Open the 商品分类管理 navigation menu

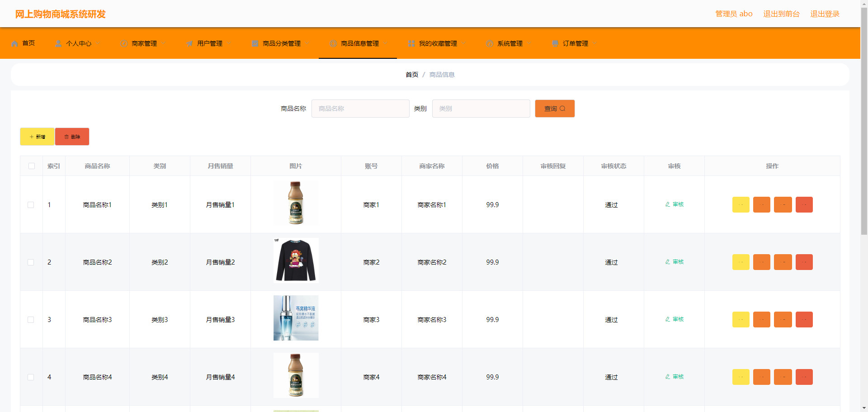[281, 43]
